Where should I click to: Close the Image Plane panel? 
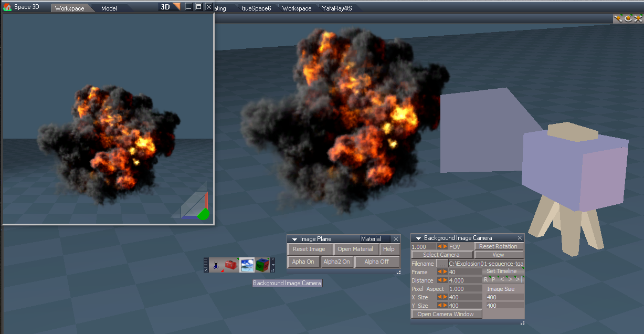[x=396, y=239]
